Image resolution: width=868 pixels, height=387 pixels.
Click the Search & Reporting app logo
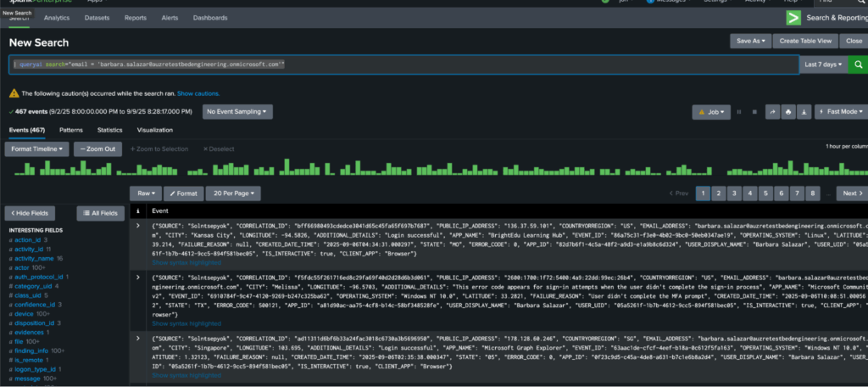click(x=793, y=18)
